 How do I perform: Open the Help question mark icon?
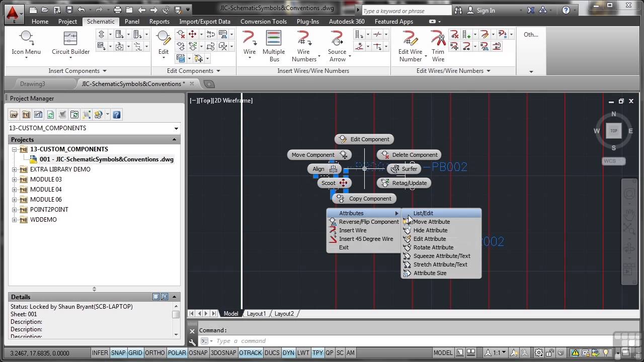566,10
